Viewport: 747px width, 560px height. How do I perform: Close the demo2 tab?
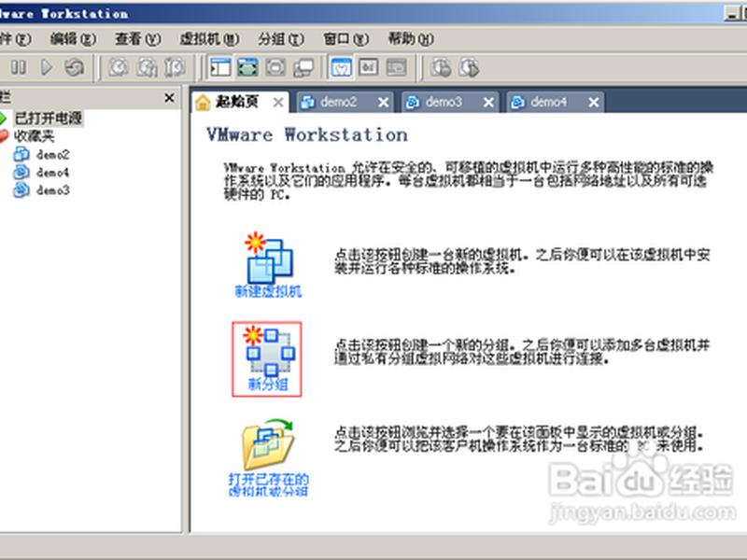tap(383, 103)
